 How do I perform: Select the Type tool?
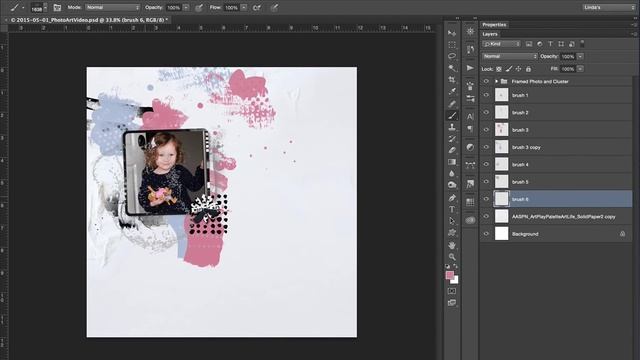(x=452, y=209)
